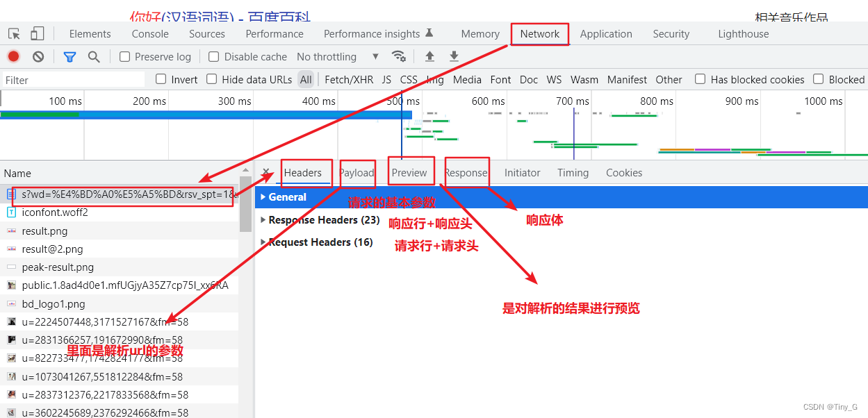Filter requests by JS
The height and width of the screenshot is (418, 868).
(386, 80)
